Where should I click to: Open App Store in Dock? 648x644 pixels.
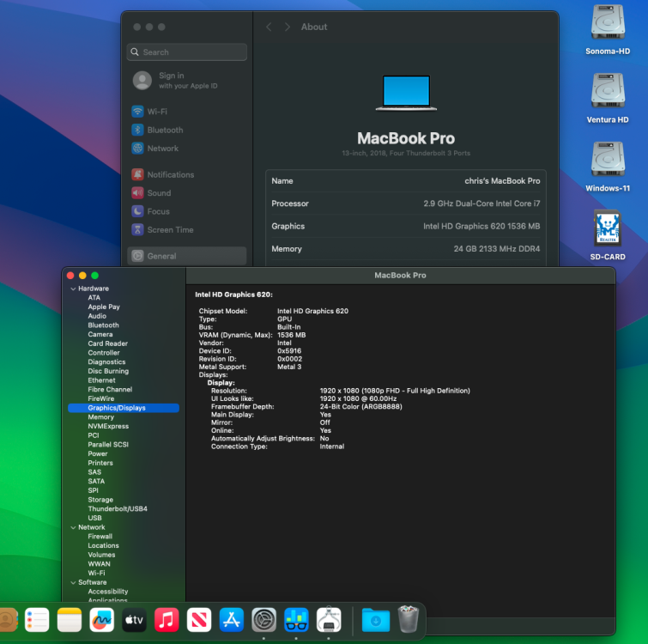[x=232, y=620]
